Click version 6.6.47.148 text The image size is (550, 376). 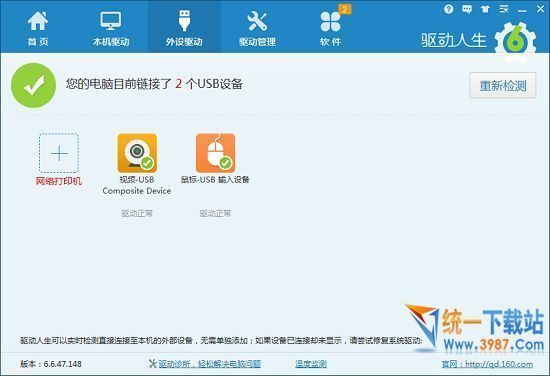coord(51,364)
